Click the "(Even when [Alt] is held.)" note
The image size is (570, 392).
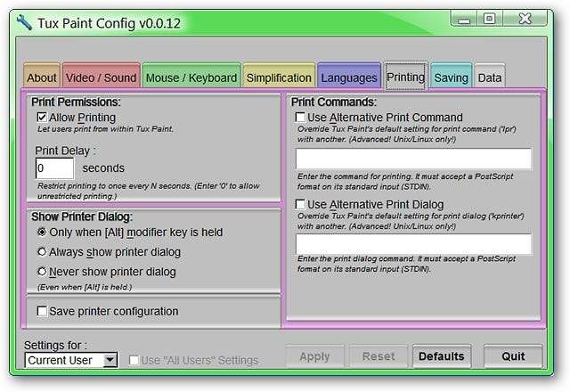85,287
